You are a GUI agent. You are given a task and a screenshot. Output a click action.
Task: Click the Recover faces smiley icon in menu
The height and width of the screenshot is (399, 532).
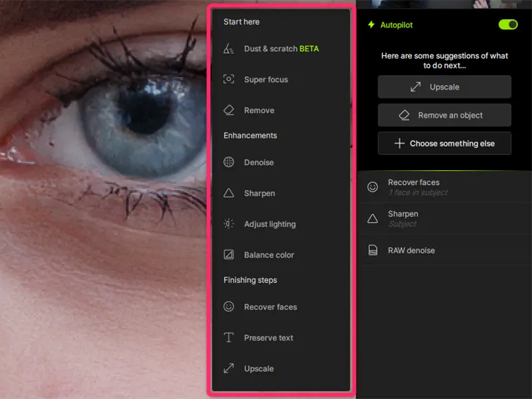229,307
